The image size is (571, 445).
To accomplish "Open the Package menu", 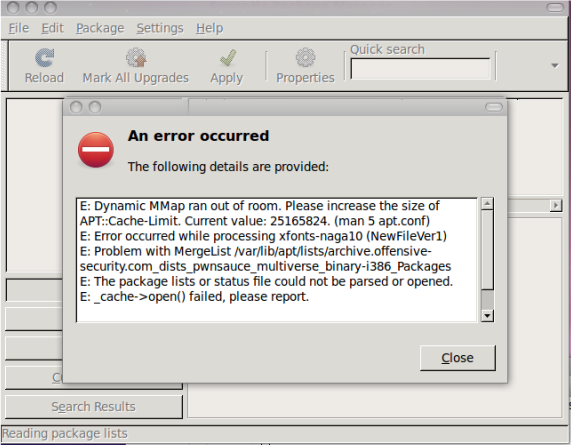I will [x=100, y=28].
